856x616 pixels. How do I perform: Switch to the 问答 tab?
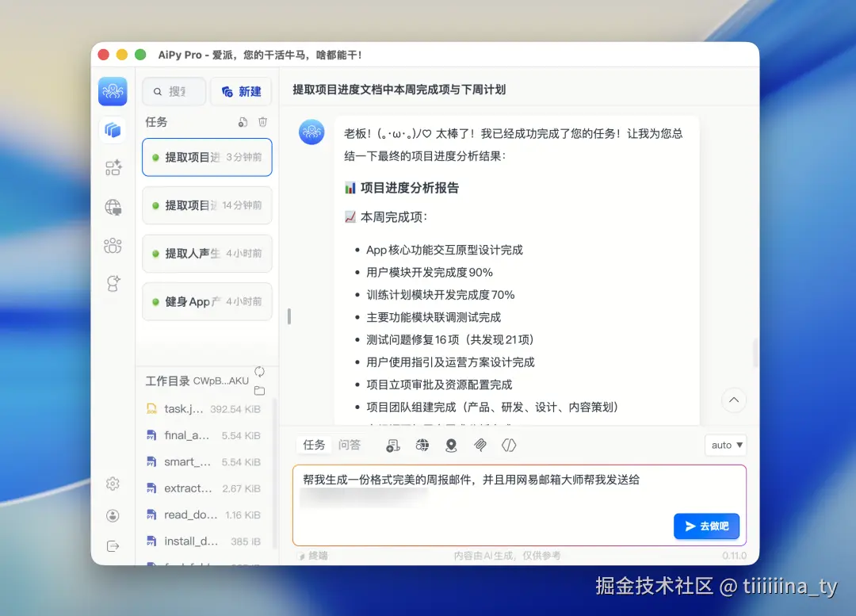pos(350,445)
